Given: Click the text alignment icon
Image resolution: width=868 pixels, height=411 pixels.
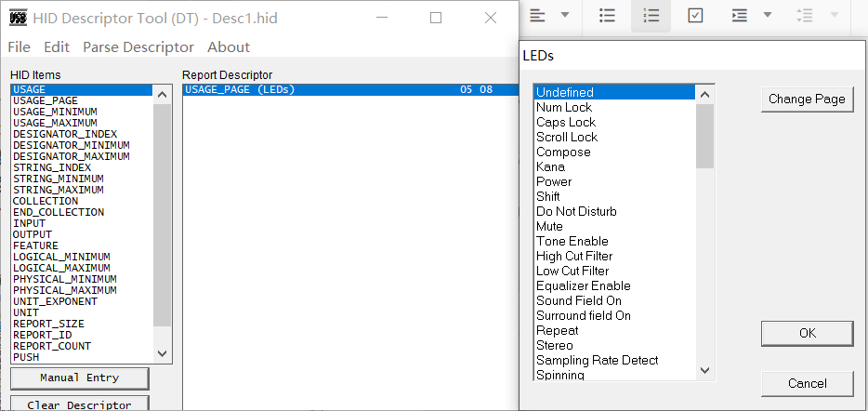Looking at the screenshot, I should 538,15.
